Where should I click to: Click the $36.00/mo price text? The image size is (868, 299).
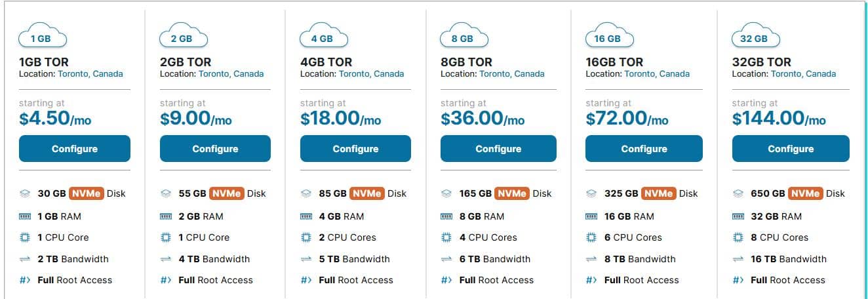483,119
